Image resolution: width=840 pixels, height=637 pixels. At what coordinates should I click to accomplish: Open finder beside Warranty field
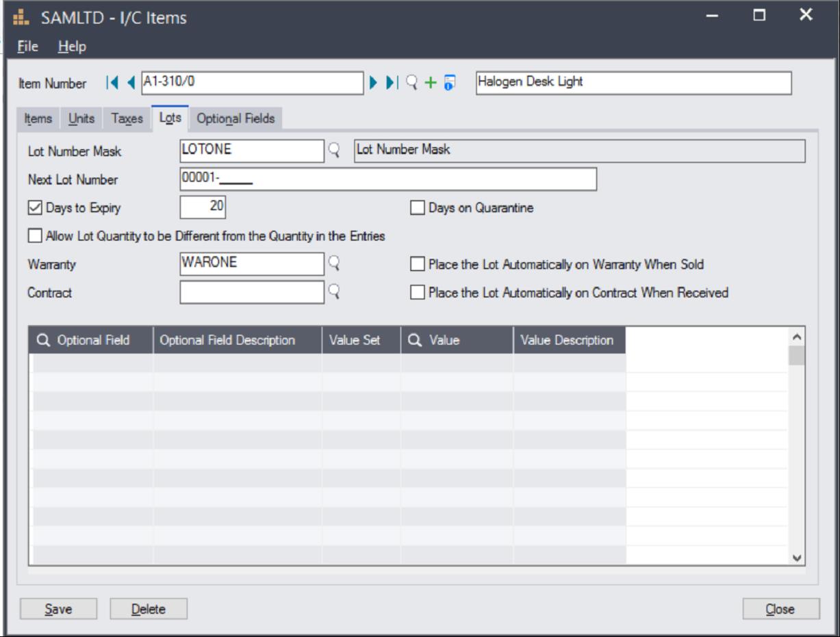pyautogui.click(x=335, y=263)
